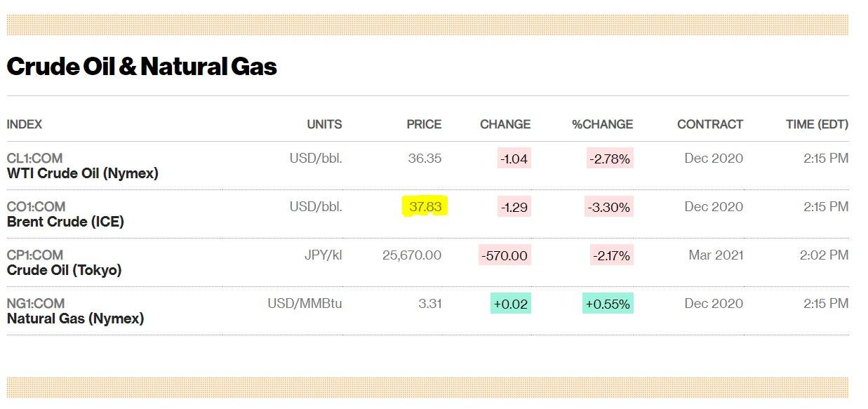Click the CP1:COM ticker symbol
The height and width of the screenshot is (409, 868).
click(35, 255)
